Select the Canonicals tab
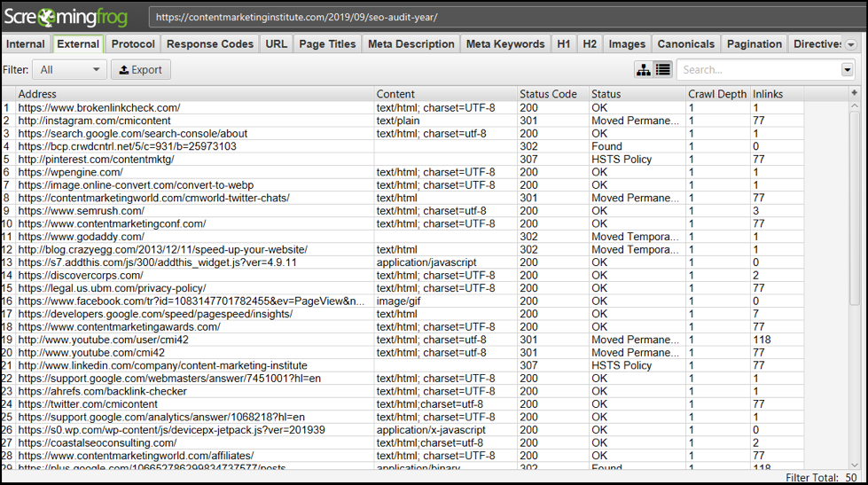Viewport: 868px width, 485px height. click(x=685, y=43)
